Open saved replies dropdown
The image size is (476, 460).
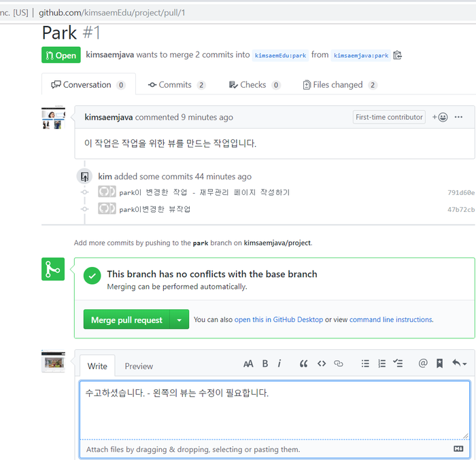point(459,364)
